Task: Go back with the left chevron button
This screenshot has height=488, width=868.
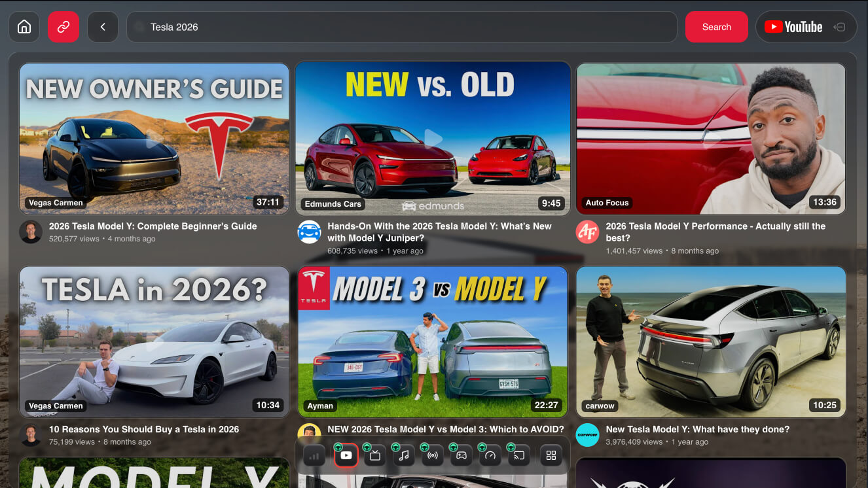Action: pyautogui.click(x=103, y=27)
